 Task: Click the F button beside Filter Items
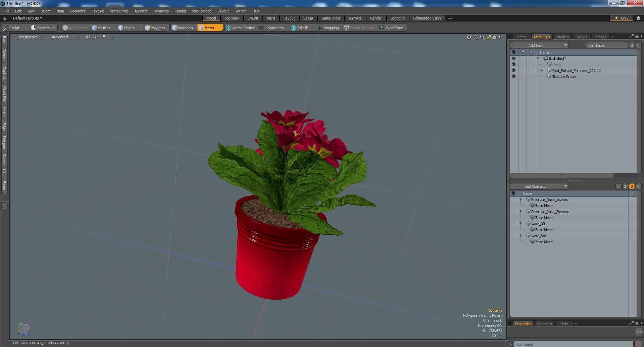click(638, 45)
